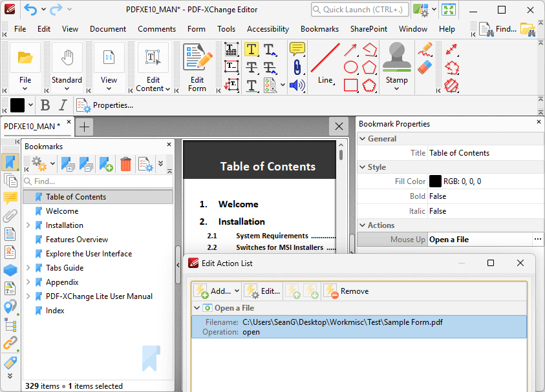Click the new bookmark plus icon
This screenshot has width=545, height=392.
105,164
